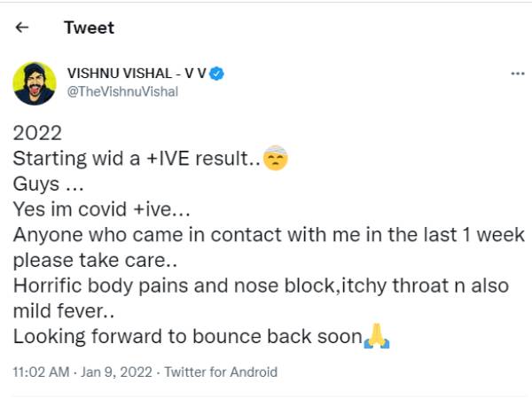Click the 'Yes im covid +ive' line
The image size is (532, 399).
(x=101, y=209)
